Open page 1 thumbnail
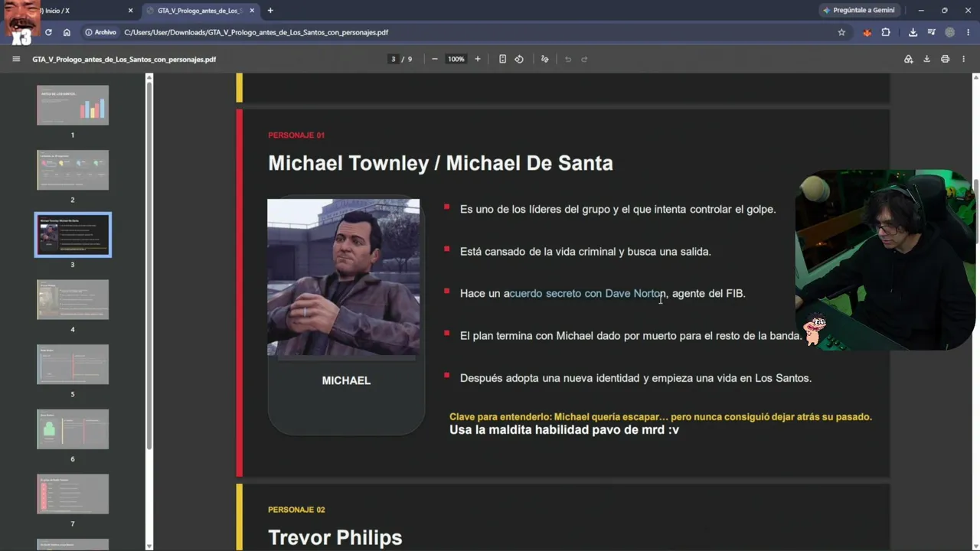The image size is (980, 551). (x=73, y=105)
